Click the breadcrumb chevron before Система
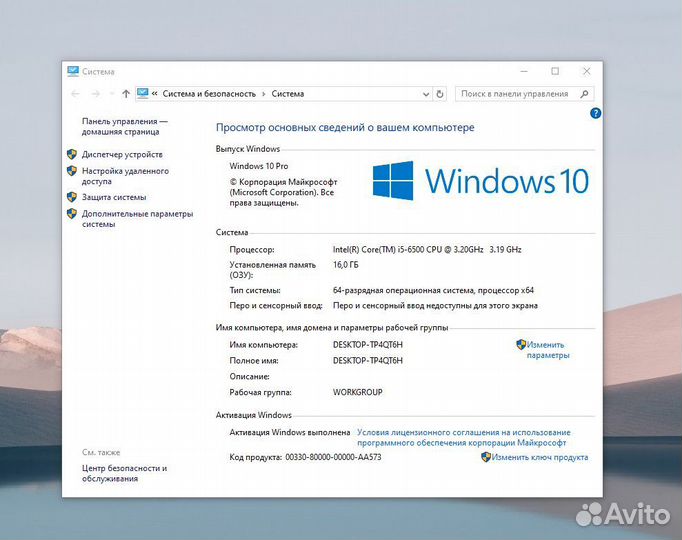The width and height of the screenshot is (682, 540). pyautogui.click(x=264, y=94)
